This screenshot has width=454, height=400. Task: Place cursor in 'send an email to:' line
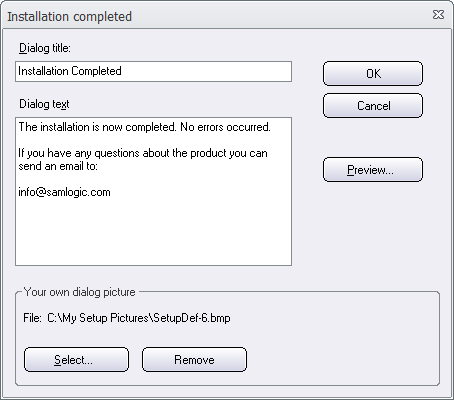point(58,166)
